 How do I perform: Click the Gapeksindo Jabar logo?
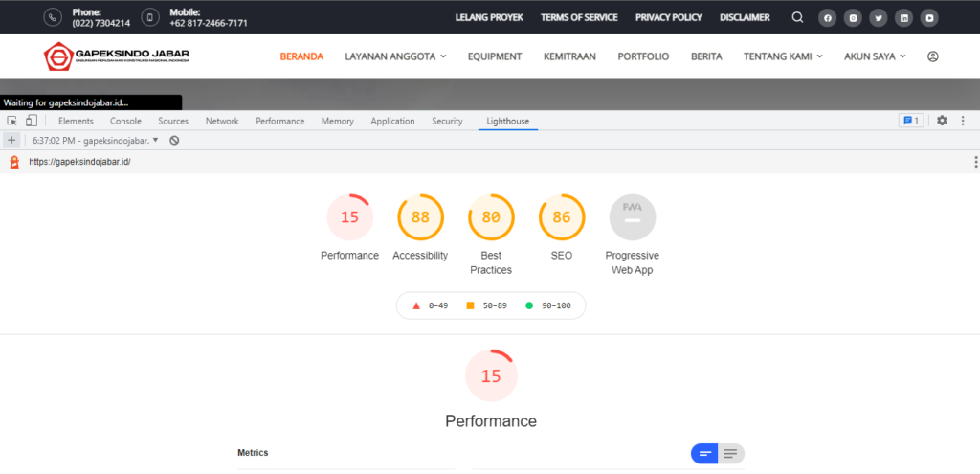pyautogui.click(x=116, y=56)
